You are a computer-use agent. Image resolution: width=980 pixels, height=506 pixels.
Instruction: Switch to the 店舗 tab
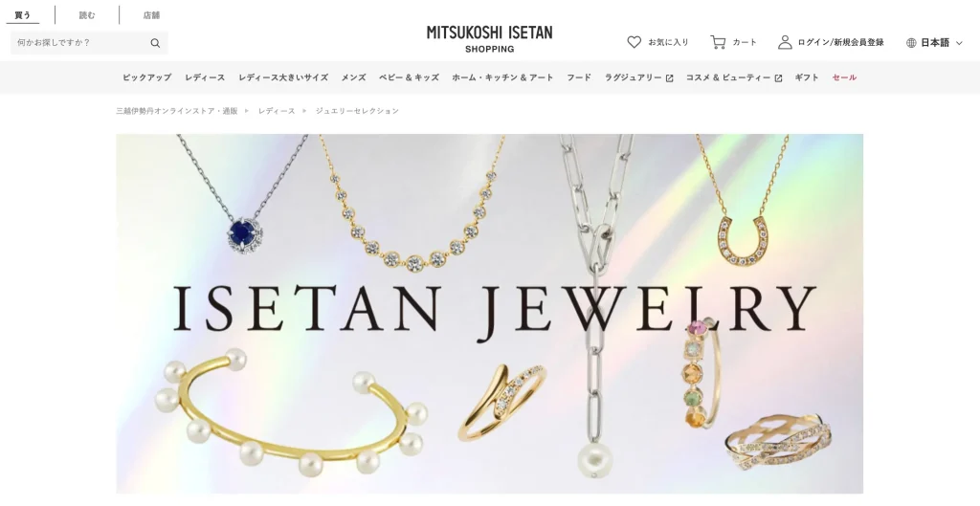pyautogui.click(x=151, y=15)
